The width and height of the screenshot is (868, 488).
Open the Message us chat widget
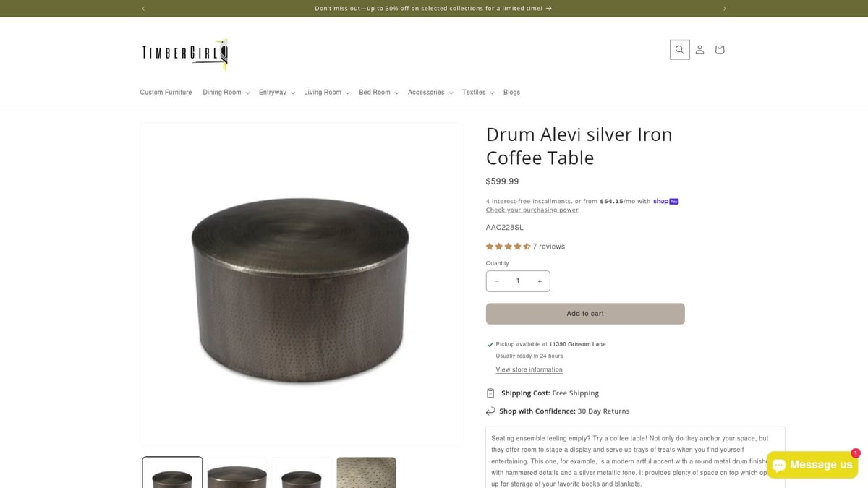(x=812, y=465)
